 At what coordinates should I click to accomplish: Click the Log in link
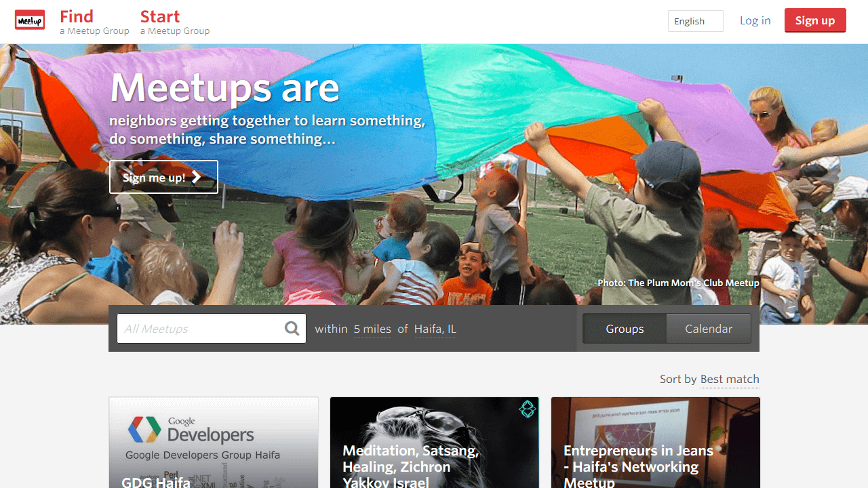click(x=755, y=20)
